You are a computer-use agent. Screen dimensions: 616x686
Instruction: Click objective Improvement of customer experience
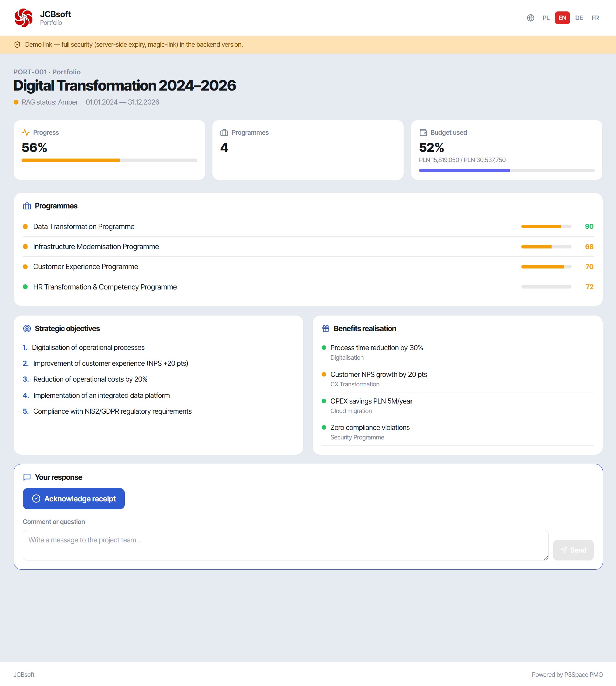coord(111,363)
